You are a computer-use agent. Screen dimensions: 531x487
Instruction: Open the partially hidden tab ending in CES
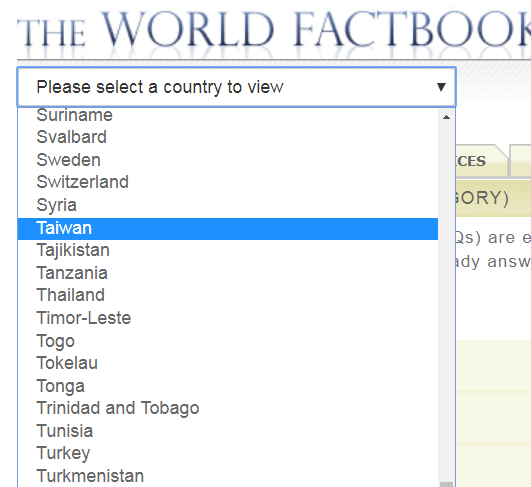pyautogui.click(x=482, y=161)
